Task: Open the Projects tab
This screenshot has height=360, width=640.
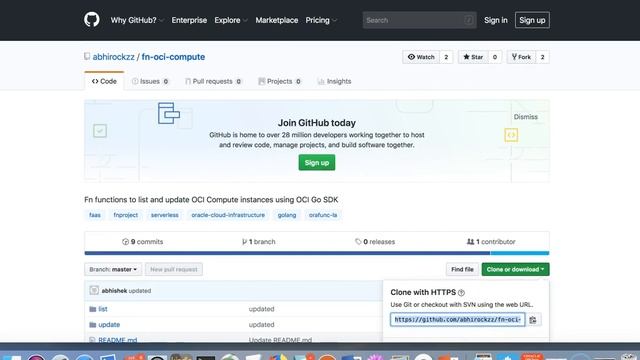Action: 280,81
